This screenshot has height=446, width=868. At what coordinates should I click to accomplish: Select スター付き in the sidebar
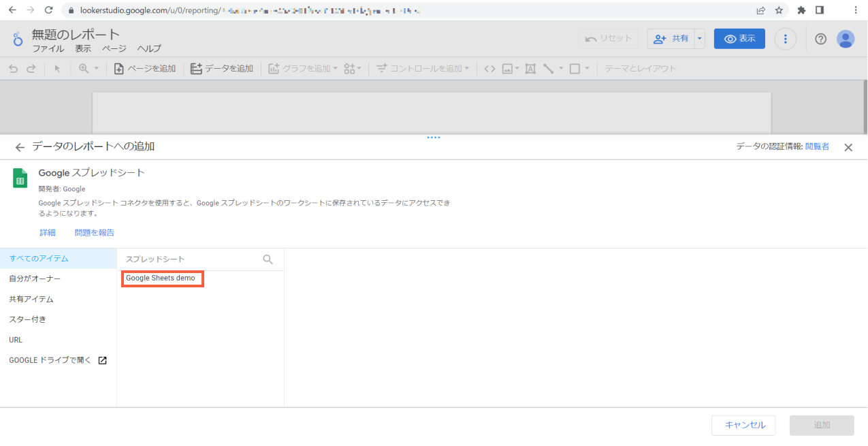point(27,319)
